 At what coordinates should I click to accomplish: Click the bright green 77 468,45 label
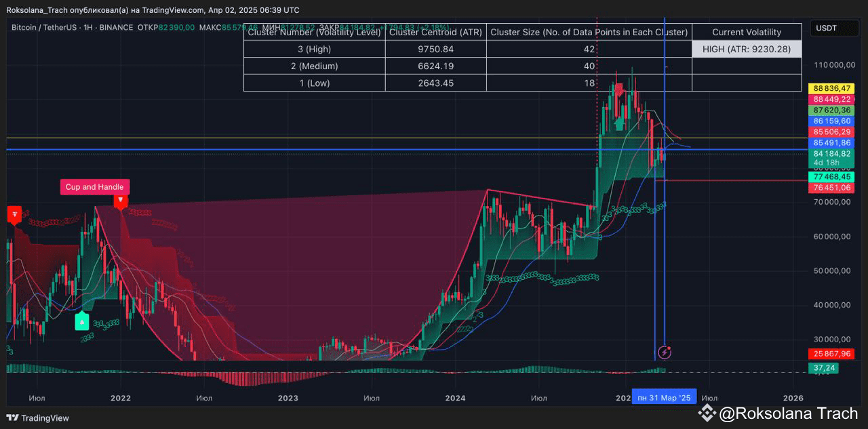[831, 176]
